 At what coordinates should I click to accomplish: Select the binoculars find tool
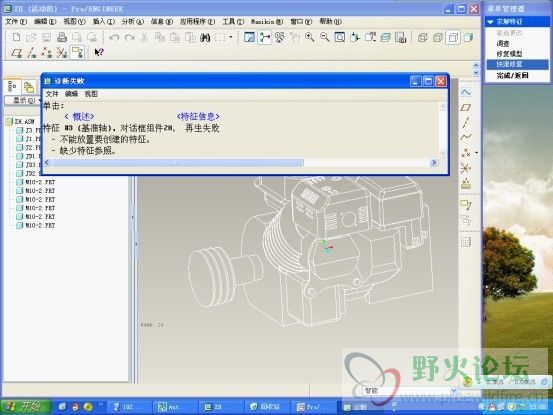205,37
